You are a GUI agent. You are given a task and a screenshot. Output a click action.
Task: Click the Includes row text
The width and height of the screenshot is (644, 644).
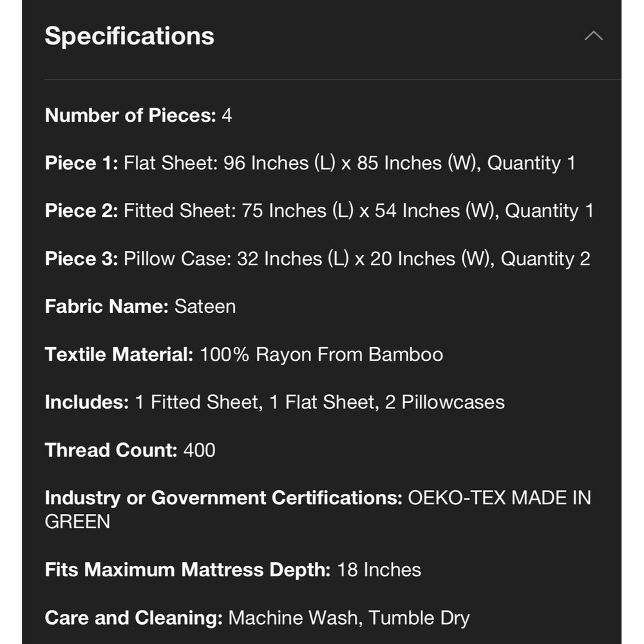click(275, 402)
